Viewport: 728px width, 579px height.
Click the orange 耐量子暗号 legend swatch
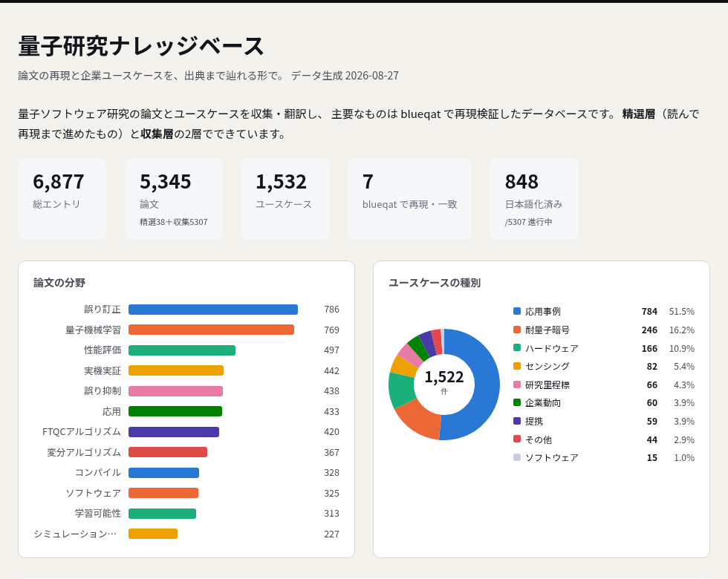coord(517,330)
